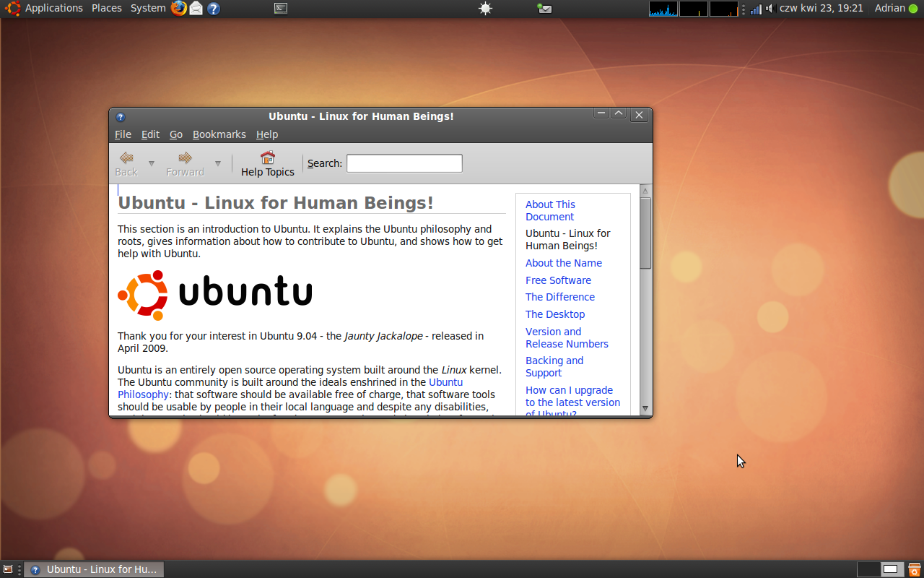Open the clock showing czw kwi 23, 19:21
Image resolution: width=924 pixels, height=578 pixels.
(x=821, y=8)
